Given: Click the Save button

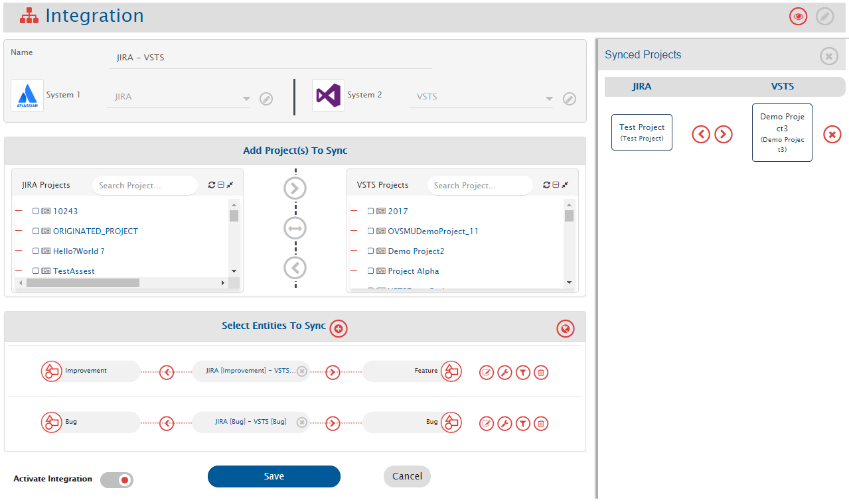Looking at the screenshot, I should click(x=273, y=476).
